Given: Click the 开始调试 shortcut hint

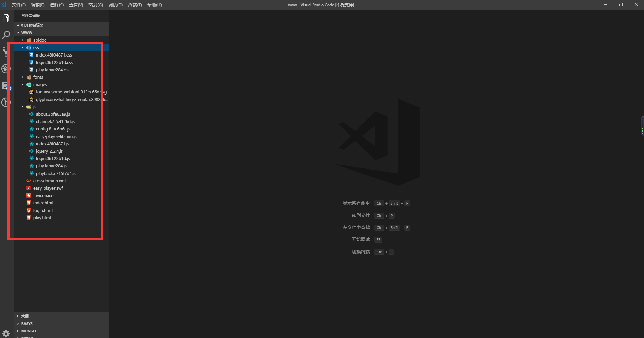Looking at the screenshot, I should pyautogui.click(x=361, y=239).
